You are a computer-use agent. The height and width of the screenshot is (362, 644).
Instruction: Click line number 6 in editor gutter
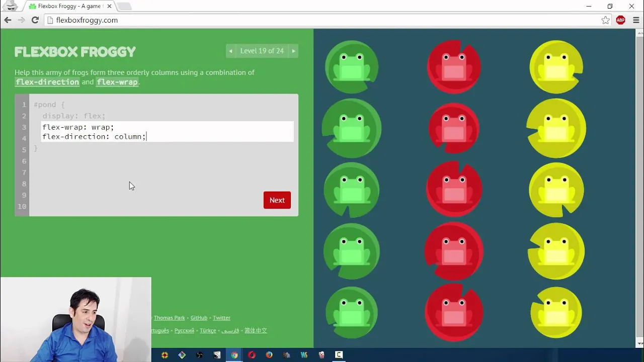tap(23, 161)
